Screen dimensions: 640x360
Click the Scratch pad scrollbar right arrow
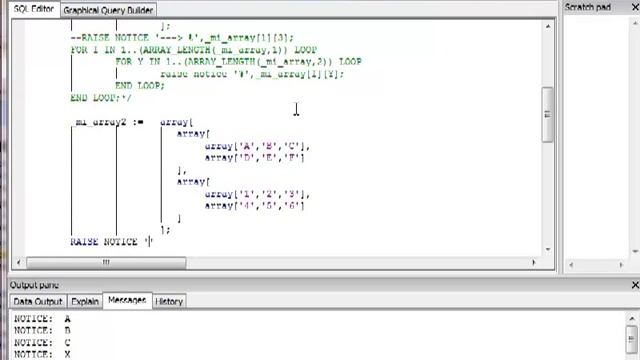tap(621, 265)
